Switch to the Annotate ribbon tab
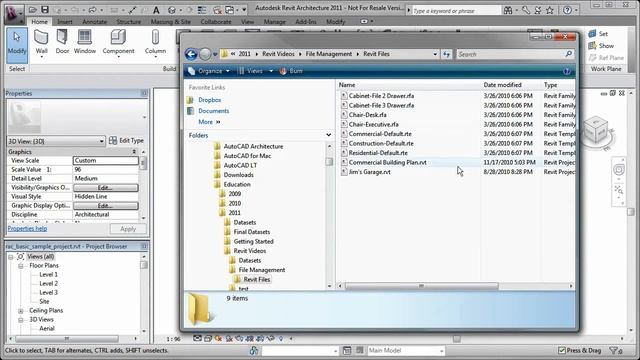Viewport: 640px width, 360px height. pyautogui.click(x=94, y=22)
